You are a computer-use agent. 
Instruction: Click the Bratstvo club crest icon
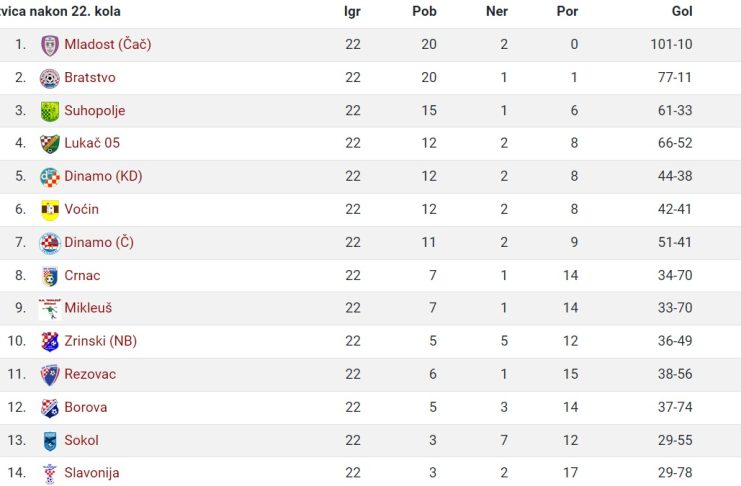coord(50,78)
